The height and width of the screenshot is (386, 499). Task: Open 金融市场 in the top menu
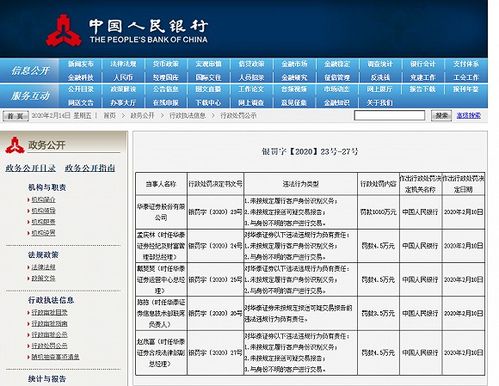click(x=294, y=64)
